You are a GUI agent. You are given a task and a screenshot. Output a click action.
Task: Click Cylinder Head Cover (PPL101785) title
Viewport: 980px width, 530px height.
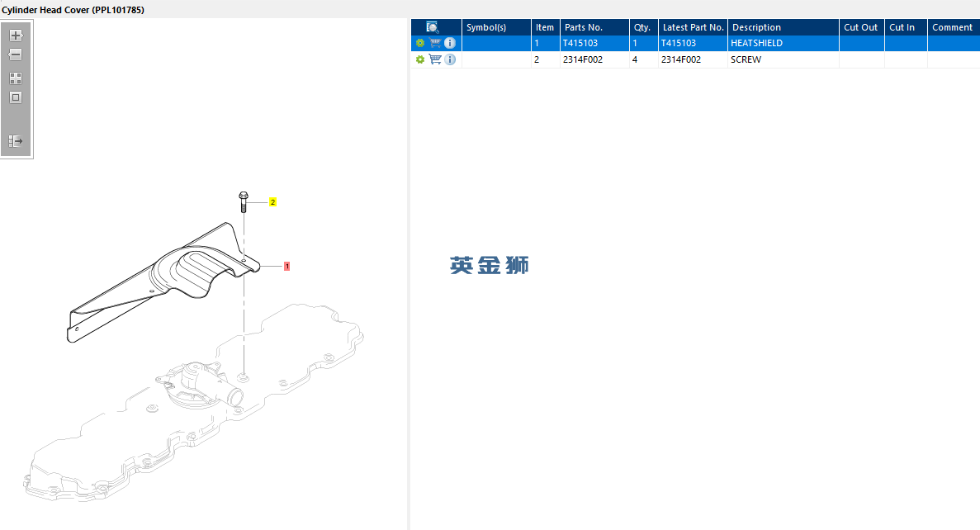73,10
